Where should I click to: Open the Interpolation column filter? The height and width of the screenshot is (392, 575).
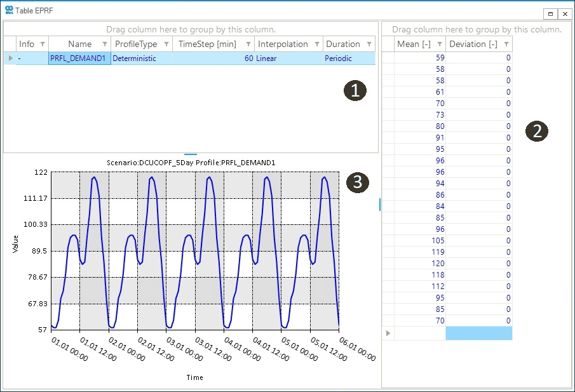(316, 44)
